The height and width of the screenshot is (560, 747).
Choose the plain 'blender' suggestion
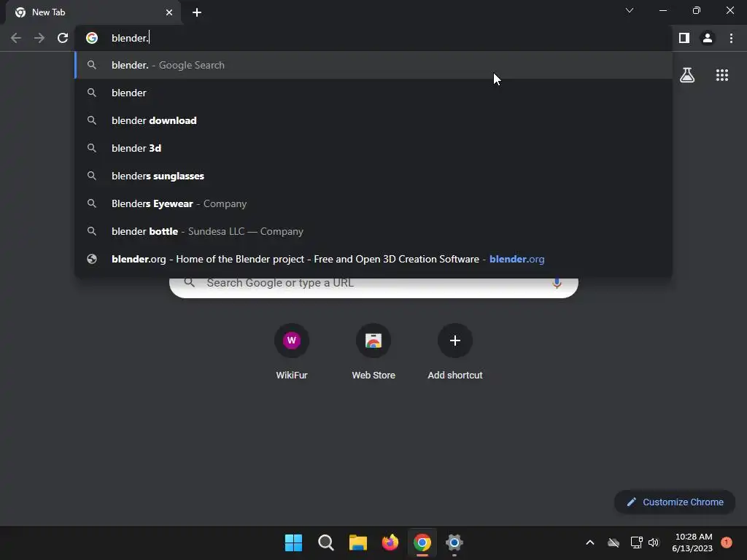(373, 93)
